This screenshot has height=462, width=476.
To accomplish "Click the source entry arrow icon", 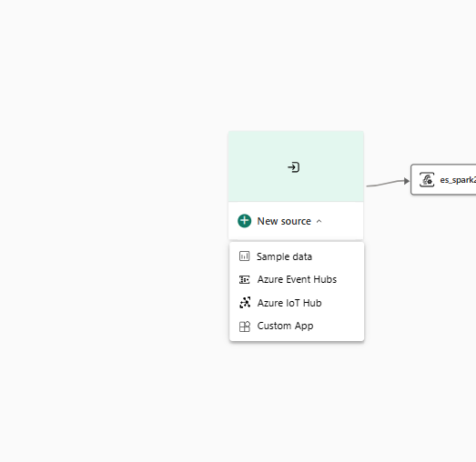I will (x=293, y=167).
